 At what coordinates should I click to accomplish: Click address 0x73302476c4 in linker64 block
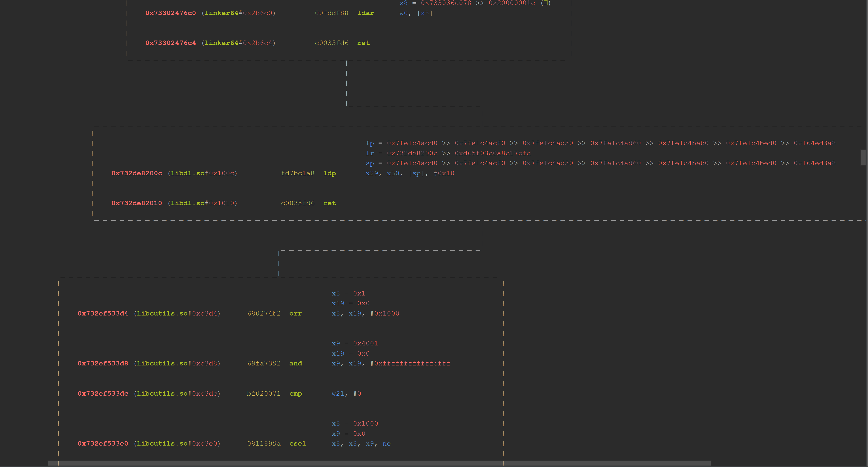170,43
